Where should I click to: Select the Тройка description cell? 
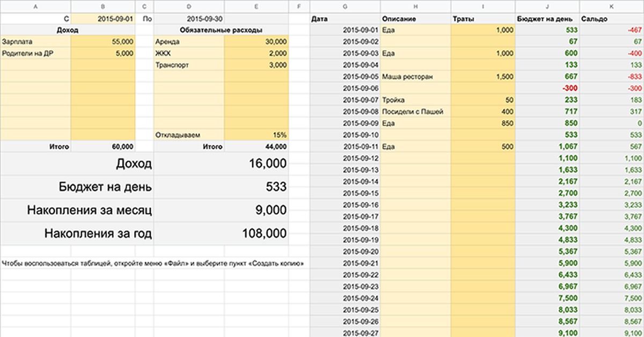click(416, 100)
